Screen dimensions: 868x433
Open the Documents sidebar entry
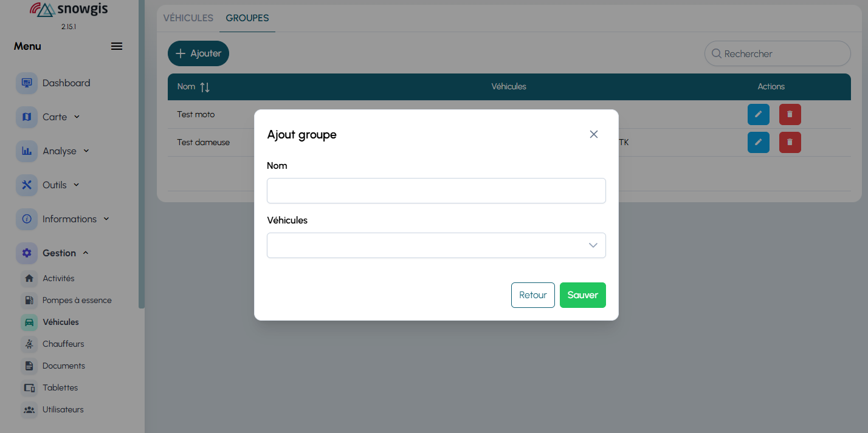[63, 366]
